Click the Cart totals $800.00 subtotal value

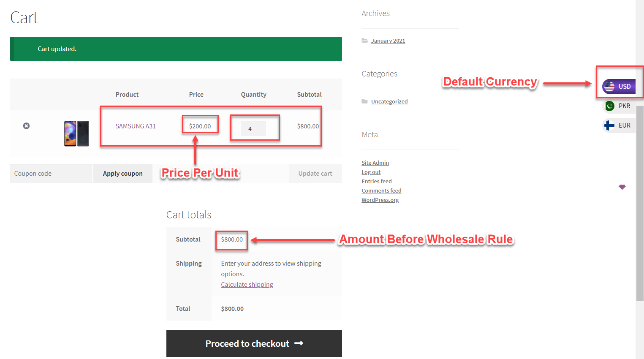pos(232,239)
